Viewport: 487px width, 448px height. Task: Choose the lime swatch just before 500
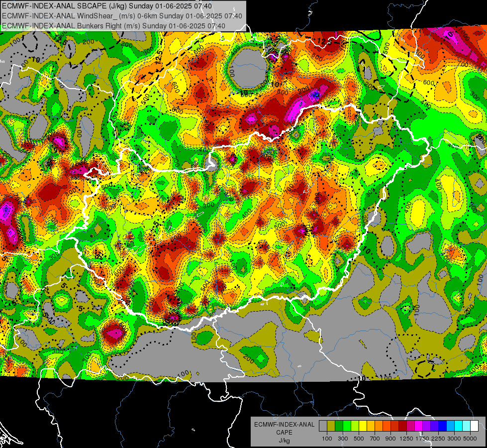(x=355, y=426)
